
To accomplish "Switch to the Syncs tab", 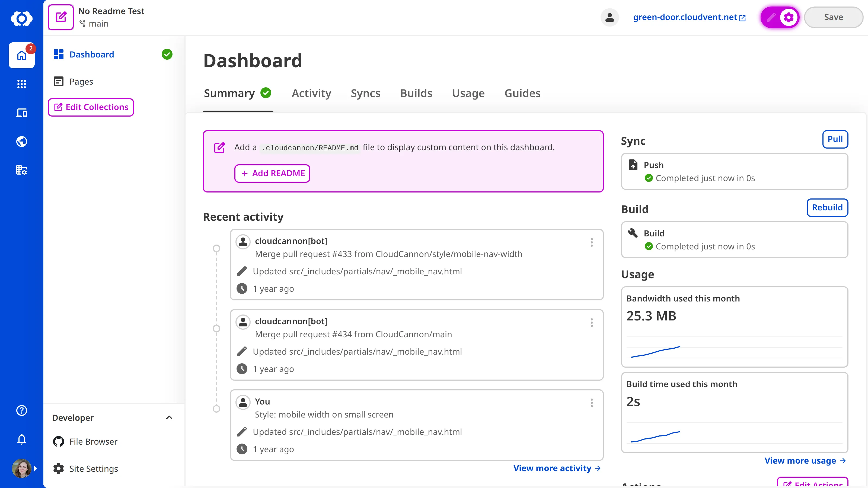I will pyautogui.click(x=365, y=93).
